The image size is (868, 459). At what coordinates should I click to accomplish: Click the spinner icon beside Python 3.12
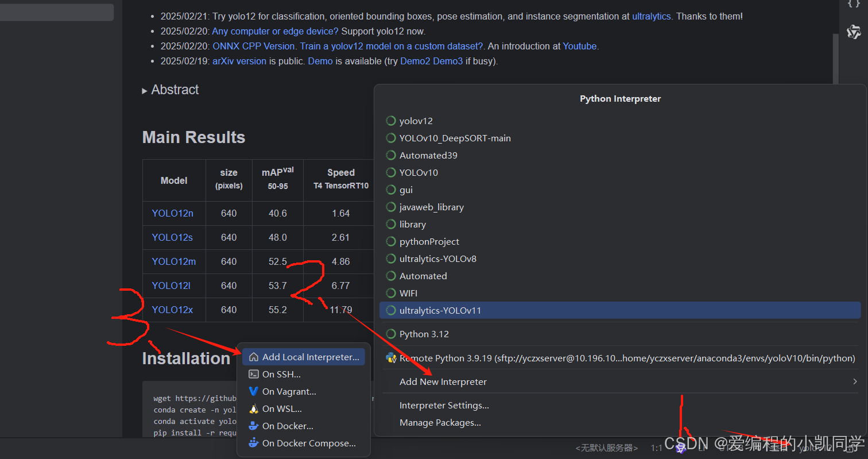(391, 334)
